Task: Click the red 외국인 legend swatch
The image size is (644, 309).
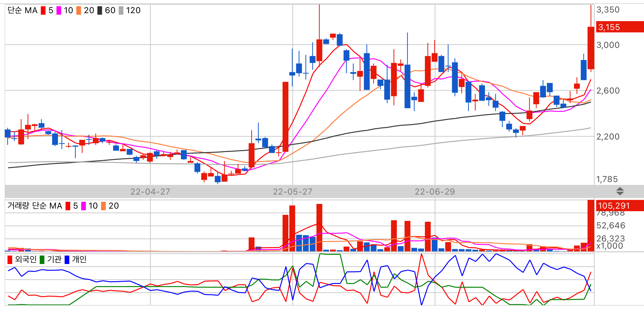Action: tap(10, 260)
